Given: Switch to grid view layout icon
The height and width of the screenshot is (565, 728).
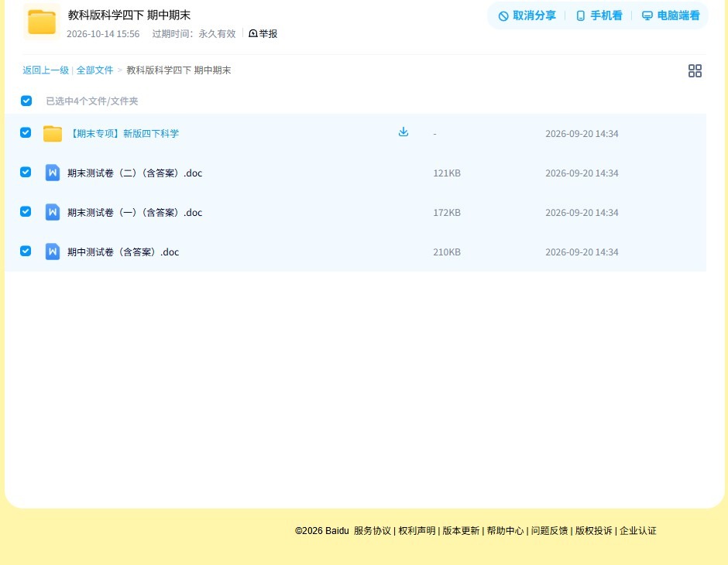Looking at the screenshot, I should [695, 71].
